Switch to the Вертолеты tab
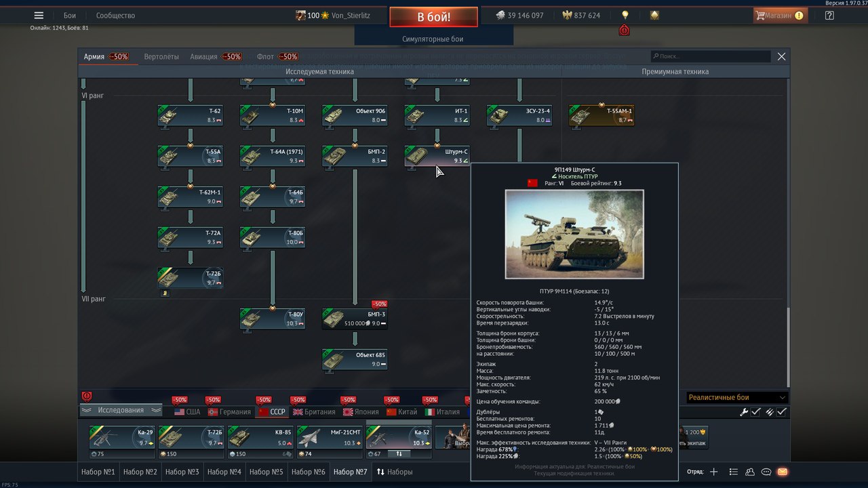 click(x=161, y=57)
